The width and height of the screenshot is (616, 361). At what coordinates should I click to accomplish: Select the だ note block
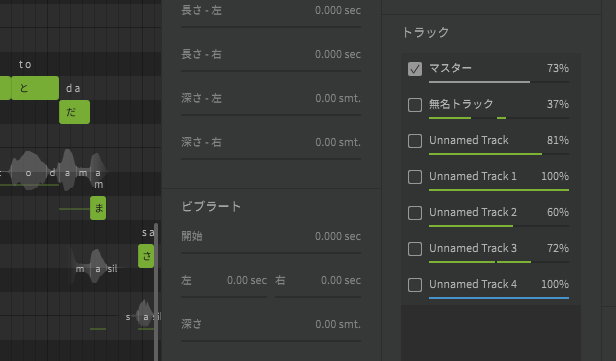tap(74, 112)
